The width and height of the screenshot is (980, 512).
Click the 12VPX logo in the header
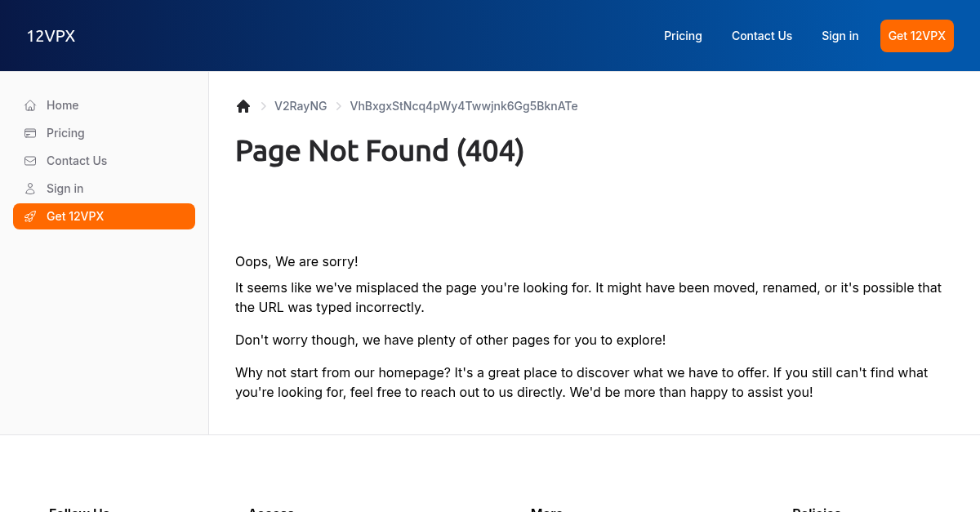[x=51, y=36]
